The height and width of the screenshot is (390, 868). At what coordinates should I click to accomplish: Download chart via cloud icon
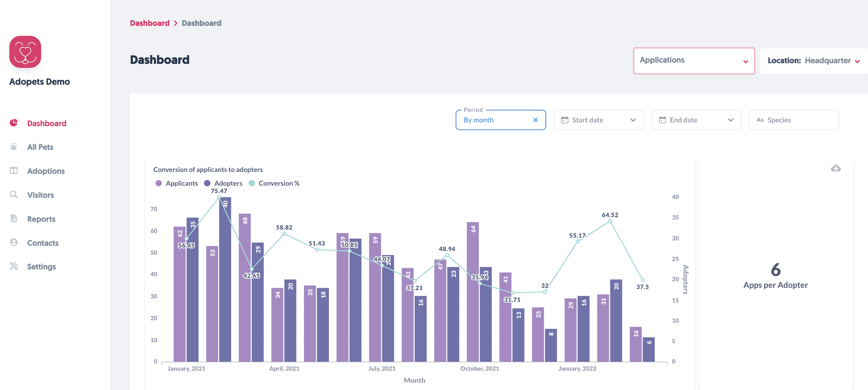pos(835,168)
